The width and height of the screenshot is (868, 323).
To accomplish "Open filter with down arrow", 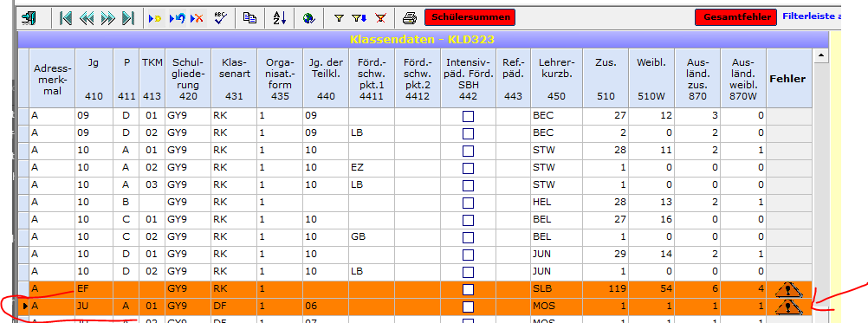I will [x=360, y=17].
